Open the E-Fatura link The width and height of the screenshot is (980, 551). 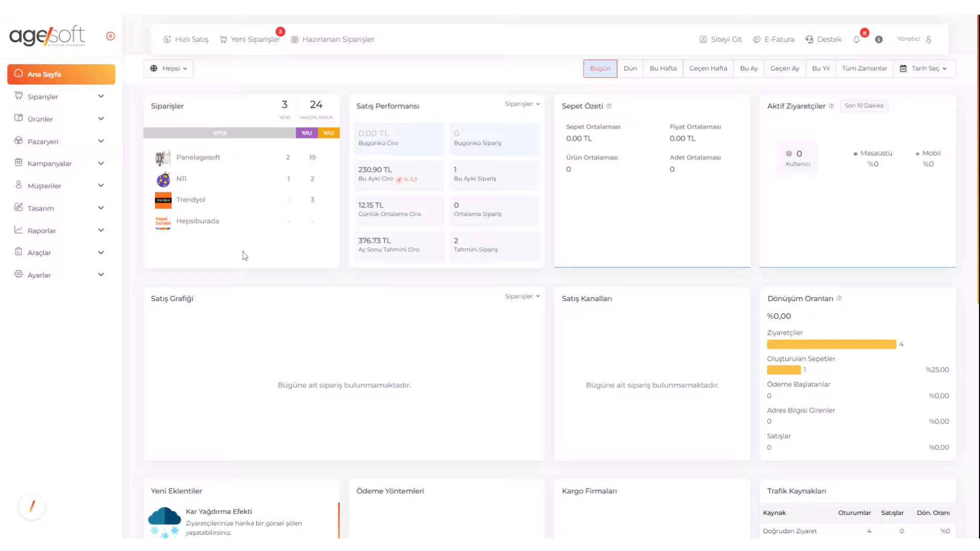point(774,39)
